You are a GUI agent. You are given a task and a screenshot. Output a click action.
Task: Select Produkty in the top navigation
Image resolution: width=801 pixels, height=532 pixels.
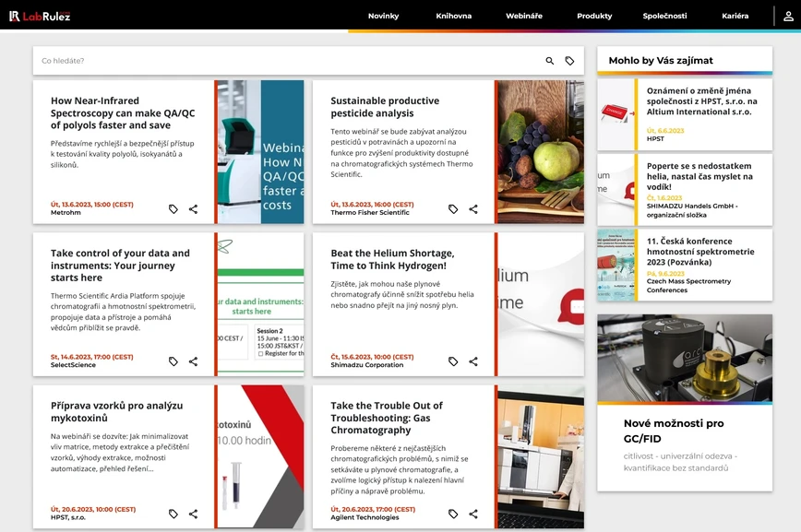click(x=594, y=15)
